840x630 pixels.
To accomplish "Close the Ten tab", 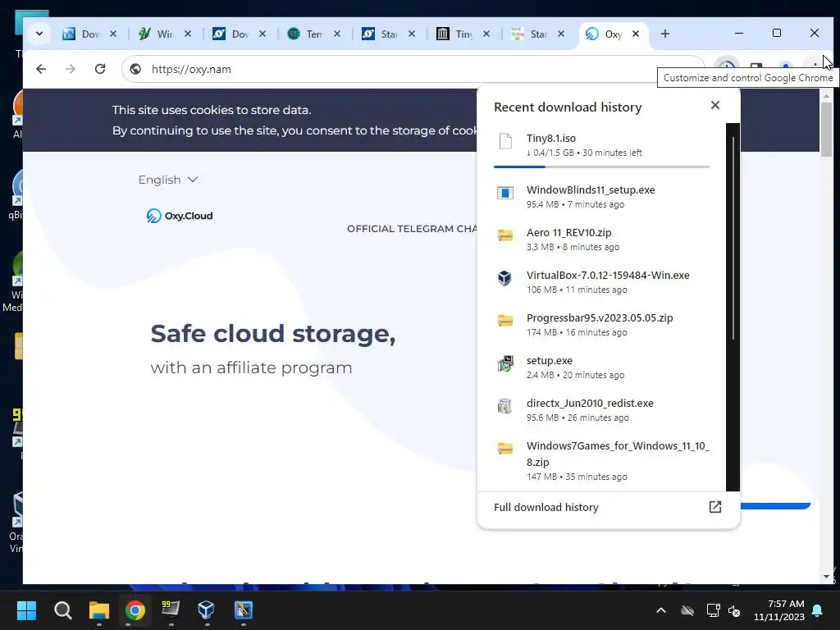I will pyautogui.click(x=336, y=34).
